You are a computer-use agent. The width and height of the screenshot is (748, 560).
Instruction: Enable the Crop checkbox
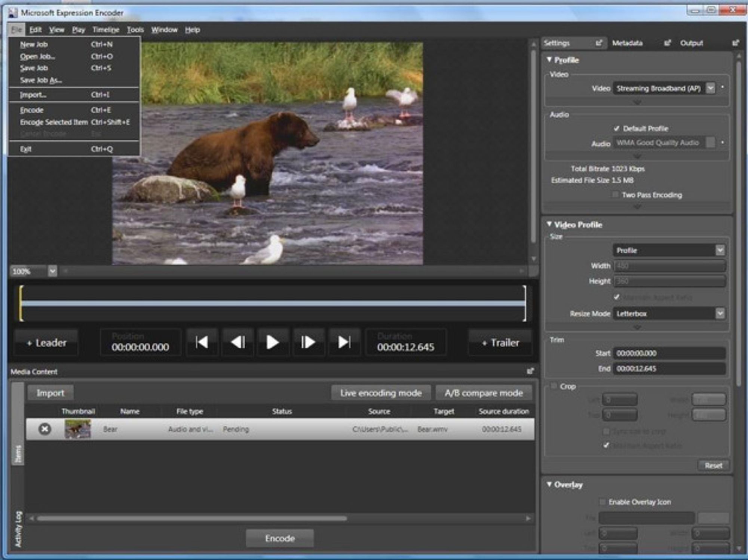pyautogui.click(x=554, y=386)
